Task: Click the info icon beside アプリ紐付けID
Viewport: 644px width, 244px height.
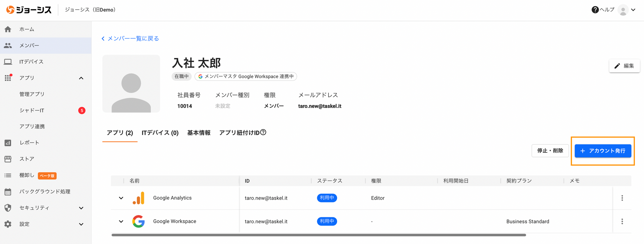Action: point(263,132)
